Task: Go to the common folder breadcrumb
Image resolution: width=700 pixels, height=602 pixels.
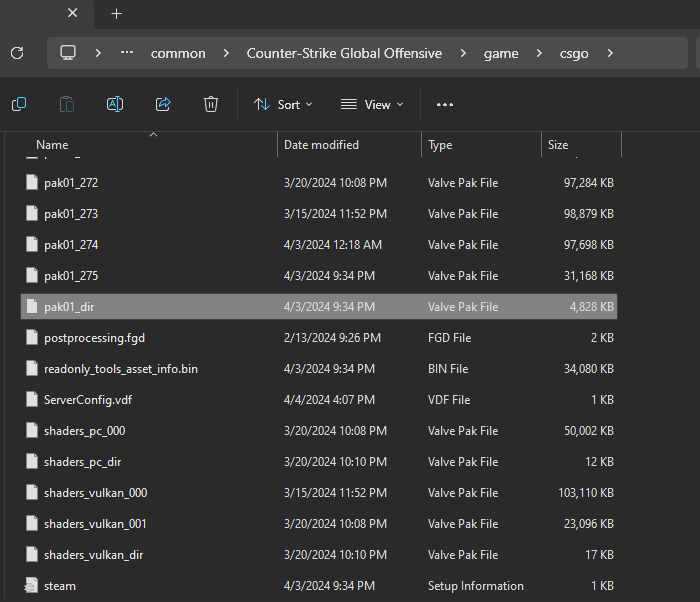Action: 178,53
